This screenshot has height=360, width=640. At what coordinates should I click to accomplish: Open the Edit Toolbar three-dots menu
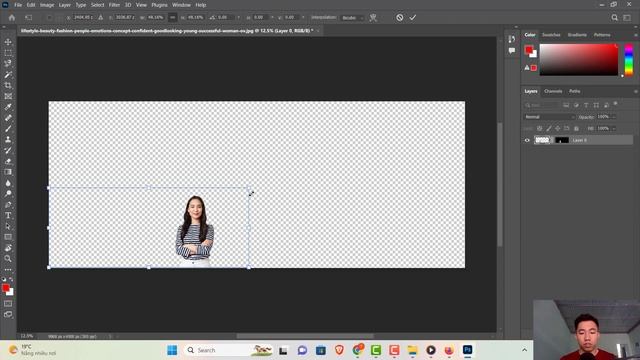8,270
